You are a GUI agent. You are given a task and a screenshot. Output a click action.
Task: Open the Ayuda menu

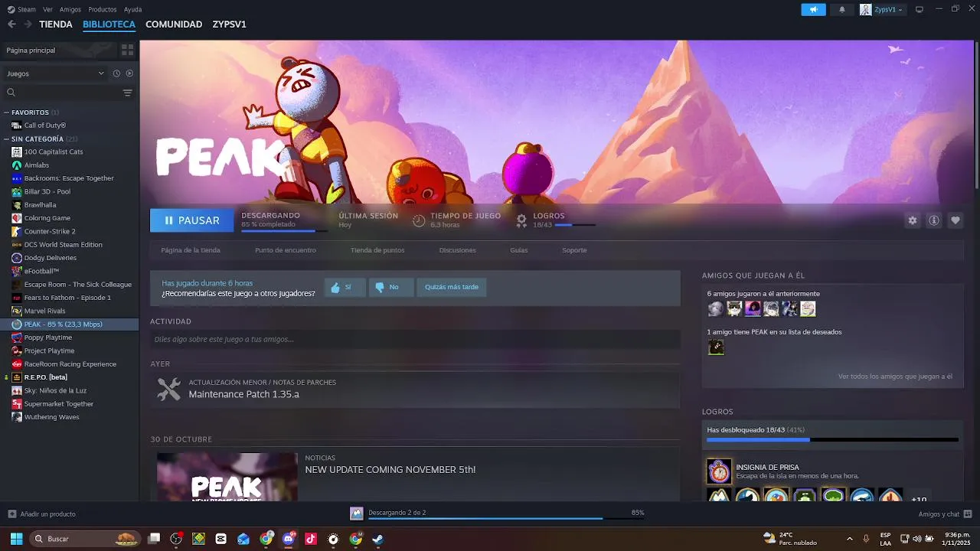tap(132, 9)
